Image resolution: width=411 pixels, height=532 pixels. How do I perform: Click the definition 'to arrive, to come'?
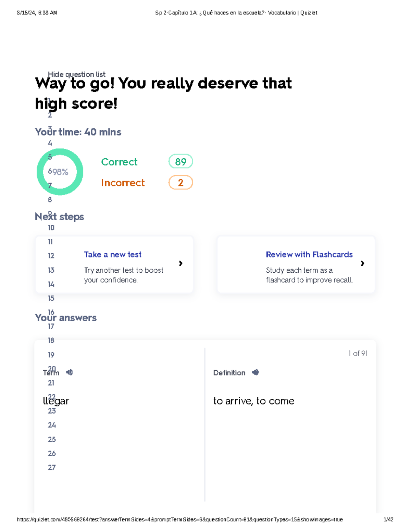(x=253, y=401)
